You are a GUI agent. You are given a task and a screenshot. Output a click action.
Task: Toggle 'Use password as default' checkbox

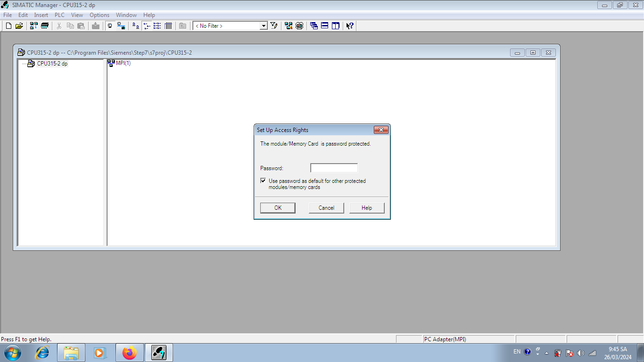(263, 181)
